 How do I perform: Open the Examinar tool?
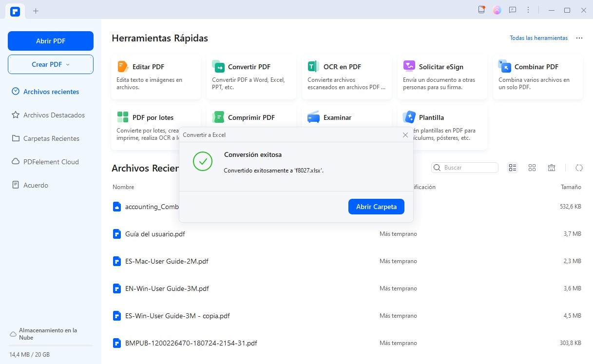347,117
